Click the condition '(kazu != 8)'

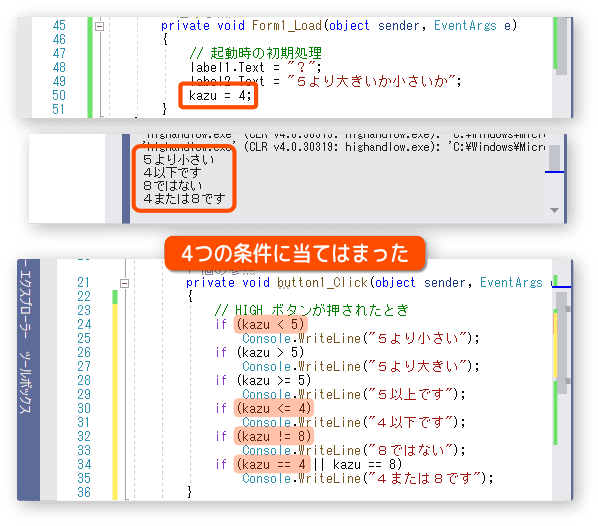point(274,436)
